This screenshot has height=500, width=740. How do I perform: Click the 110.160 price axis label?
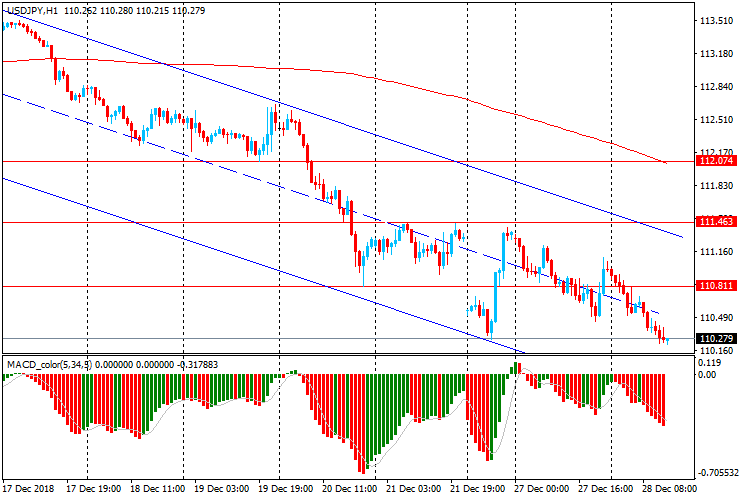coord(716,351)
